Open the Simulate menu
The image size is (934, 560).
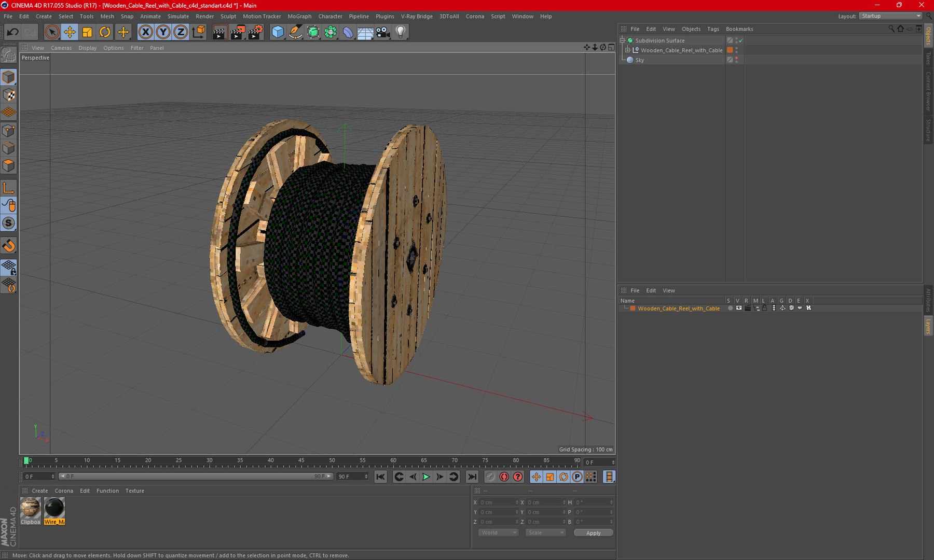point(178,16)
